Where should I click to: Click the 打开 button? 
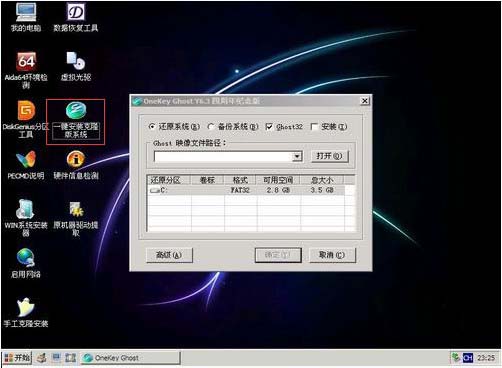tap(329, 156)
